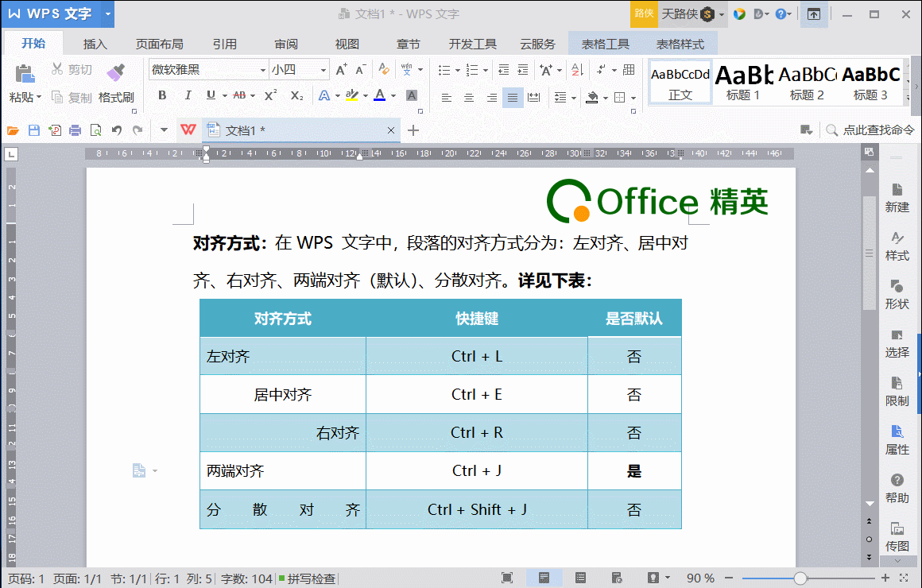Switch to the 页面布局 tab
The height and width of the screenshot is (588, 922).
[x=159, y=44]
